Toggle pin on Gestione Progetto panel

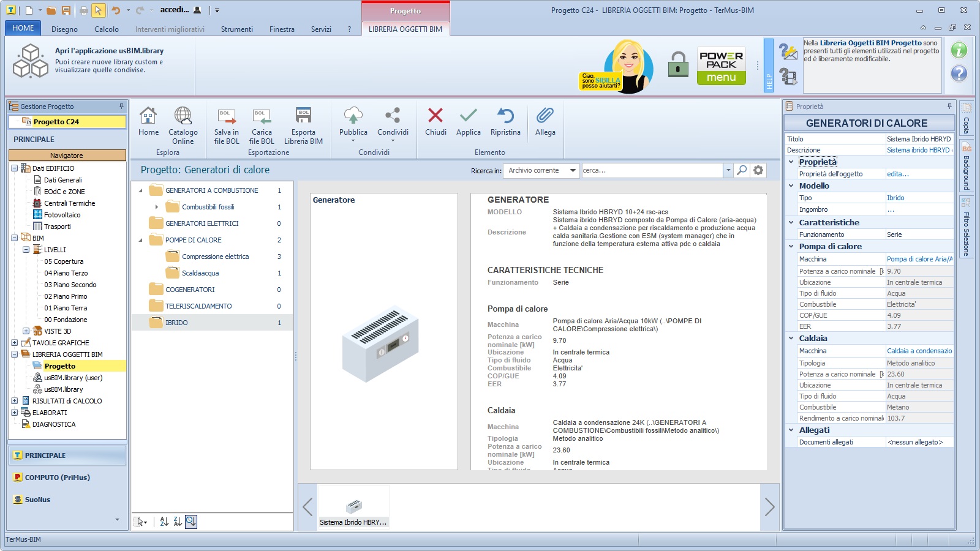(121, 107)
